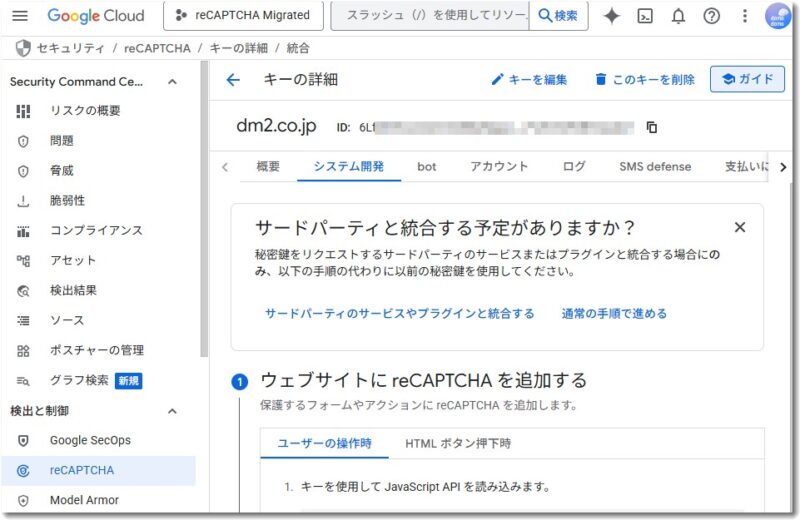
Task: Copy the key ID with copy icon
Action: click(x=652, y=127)
